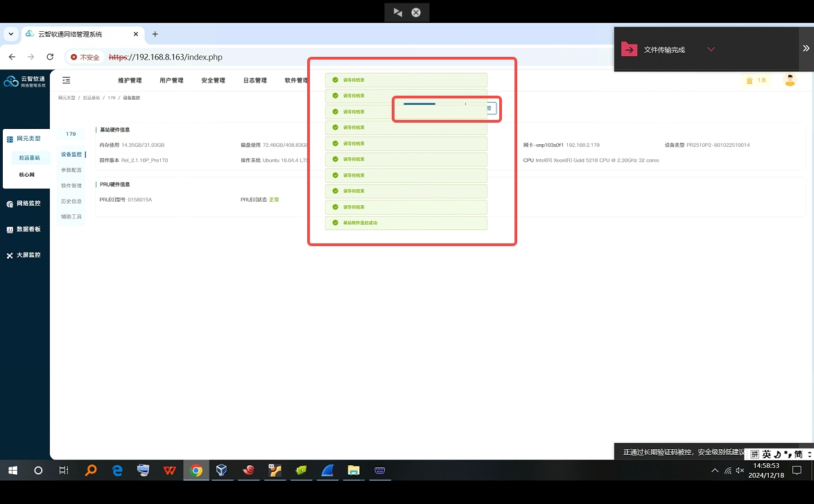Launch Microsoft Edge from the taskbar

(x=117, y=470)
